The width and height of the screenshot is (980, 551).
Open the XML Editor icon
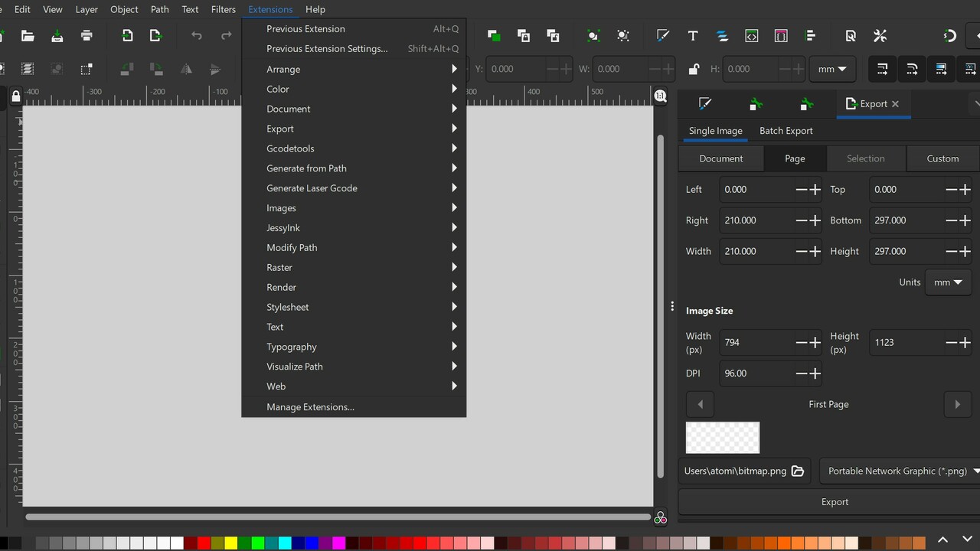(x=752, y=36)
